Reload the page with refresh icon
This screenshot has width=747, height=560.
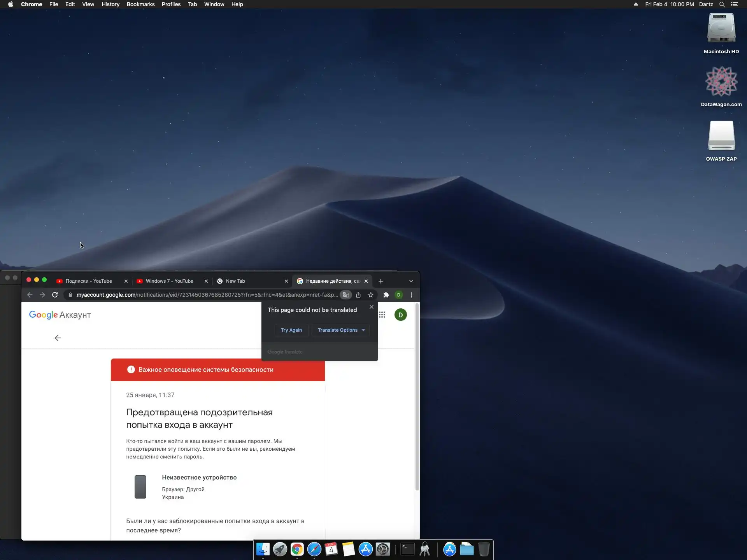[x=55, y=295]
